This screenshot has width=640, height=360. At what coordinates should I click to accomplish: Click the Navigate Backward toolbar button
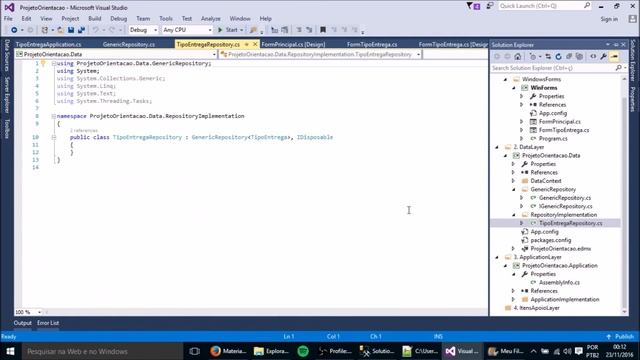point(14,30)
